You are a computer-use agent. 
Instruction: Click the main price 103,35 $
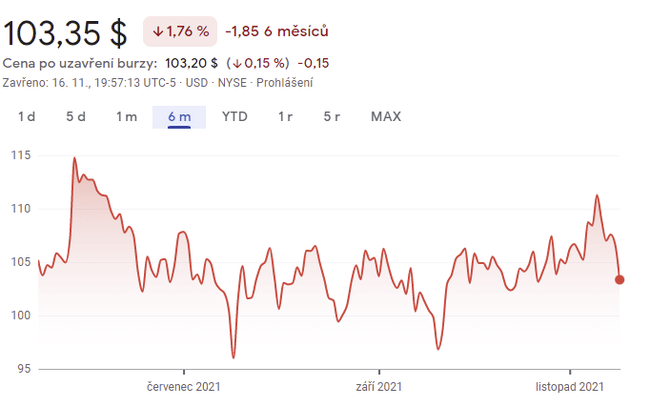point(66,32)
